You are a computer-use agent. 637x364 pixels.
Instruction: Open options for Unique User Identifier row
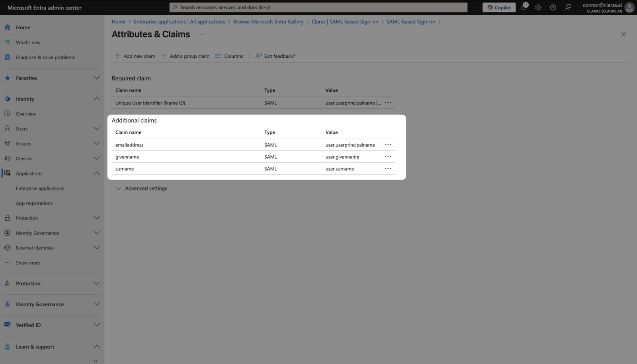pyautogui.click(x=388, y=103)
